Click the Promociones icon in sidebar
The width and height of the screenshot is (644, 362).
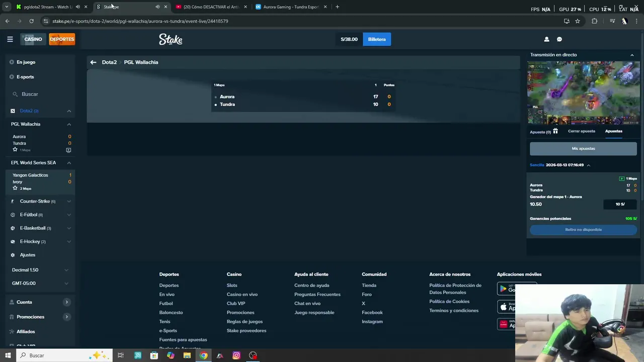[12, 317]
